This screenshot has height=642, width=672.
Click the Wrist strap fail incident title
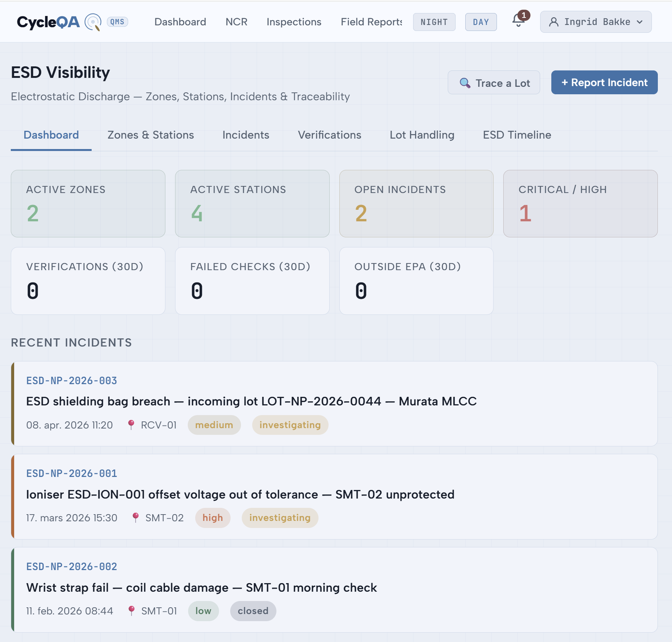coord(202,588)
